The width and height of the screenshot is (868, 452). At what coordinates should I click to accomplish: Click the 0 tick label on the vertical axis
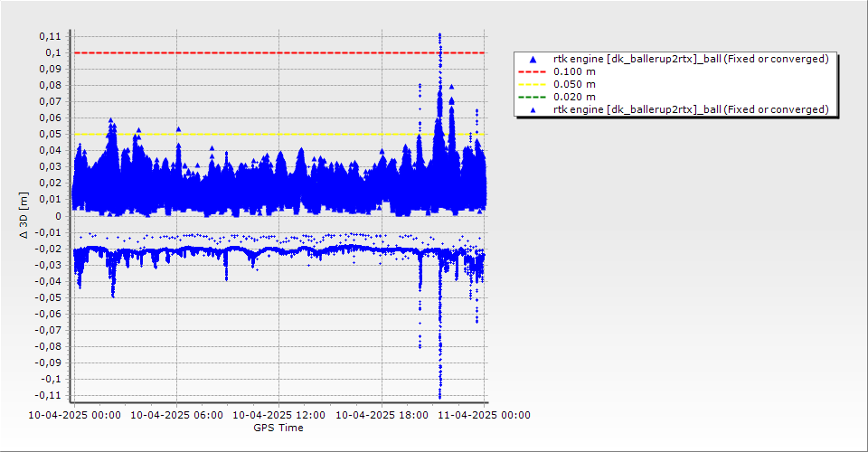click(x=58, y=216)
